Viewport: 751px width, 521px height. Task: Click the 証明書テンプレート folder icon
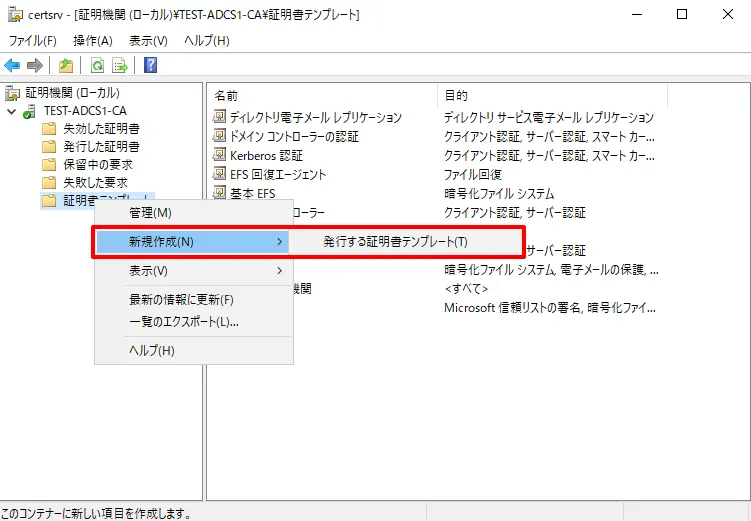pyautogui.click(x=49, y=201)
